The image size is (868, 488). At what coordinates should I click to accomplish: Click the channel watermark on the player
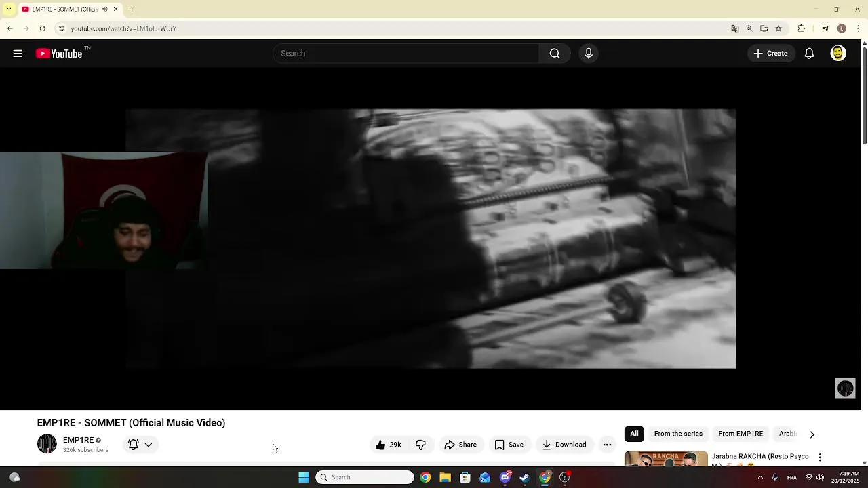pos(845,388)
